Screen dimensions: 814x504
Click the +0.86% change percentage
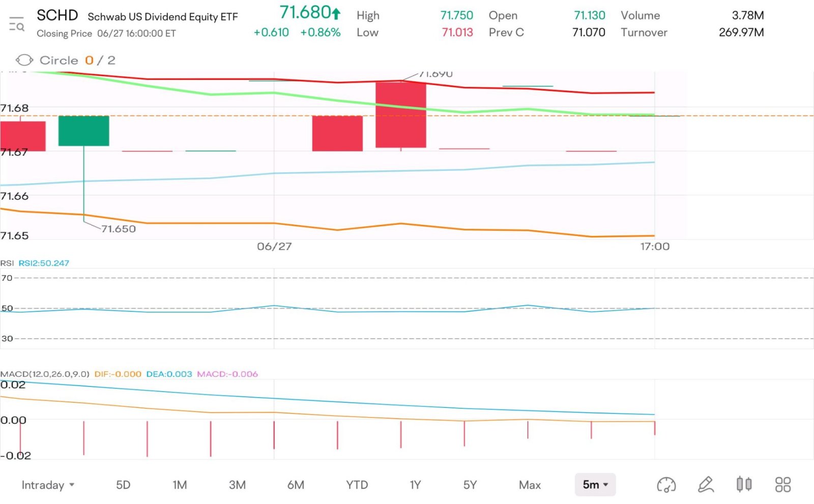(x=321, y=32)
